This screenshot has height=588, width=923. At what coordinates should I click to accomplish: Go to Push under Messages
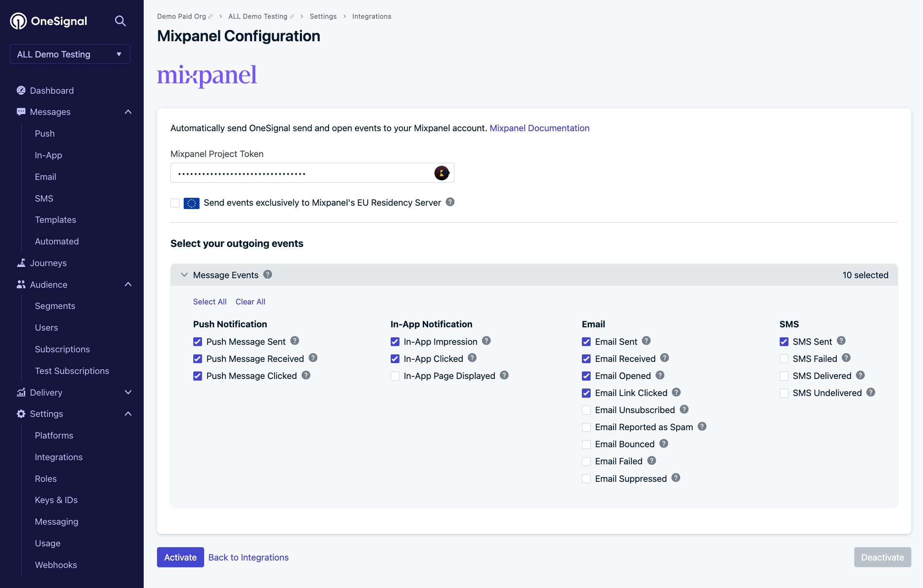(x=45, y=133)
